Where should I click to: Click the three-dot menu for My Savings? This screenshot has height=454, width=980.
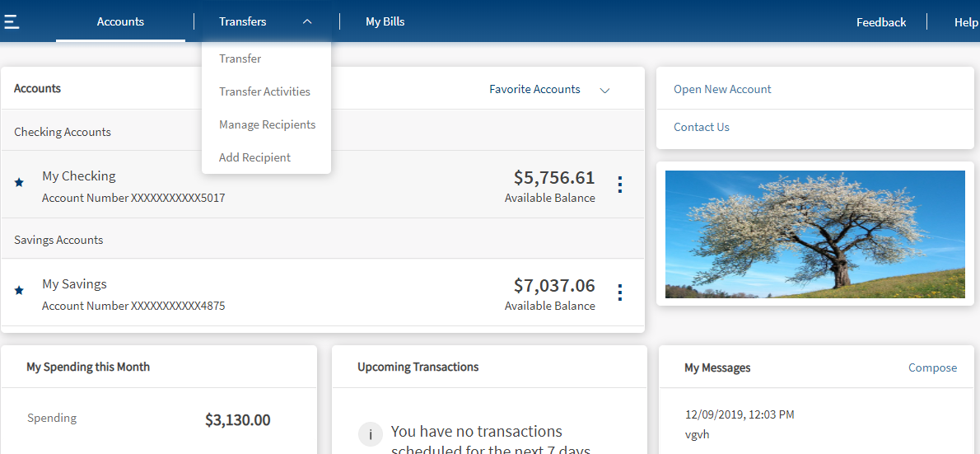(x=620, y=293)
